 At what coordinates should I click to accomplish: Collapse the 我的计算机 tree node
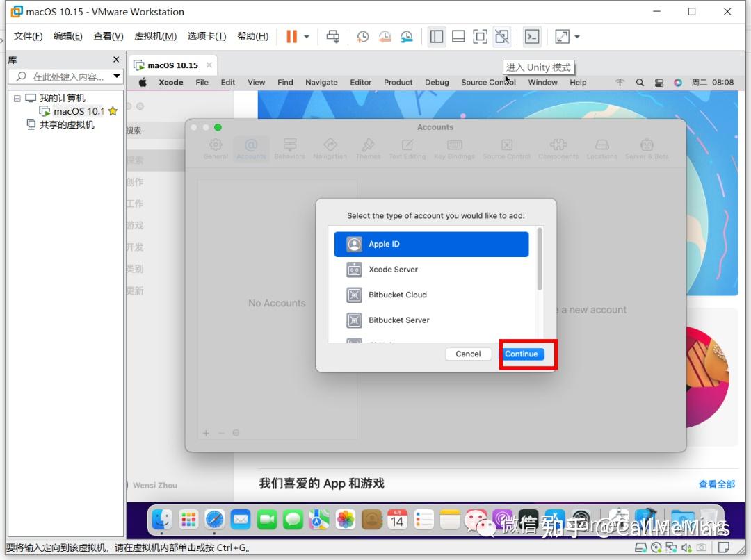tap(17, 98)
